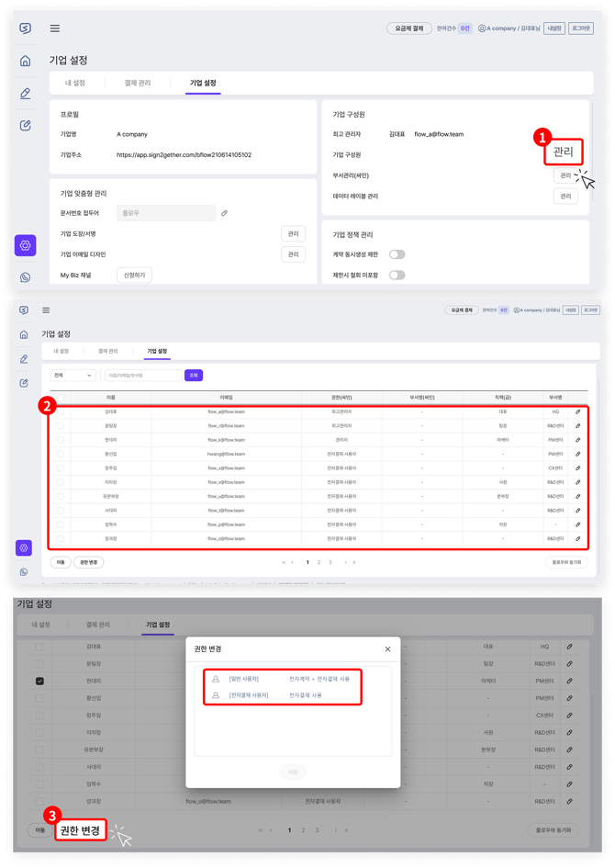
Task: Expand the 전체 filter dropdown
Action: pos(73,376)
